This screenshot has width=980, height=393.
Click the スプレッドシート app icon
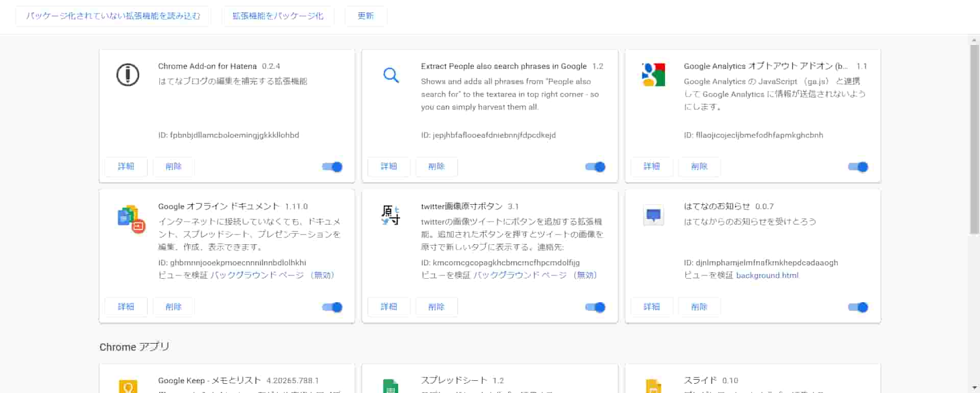pos(391,386)
